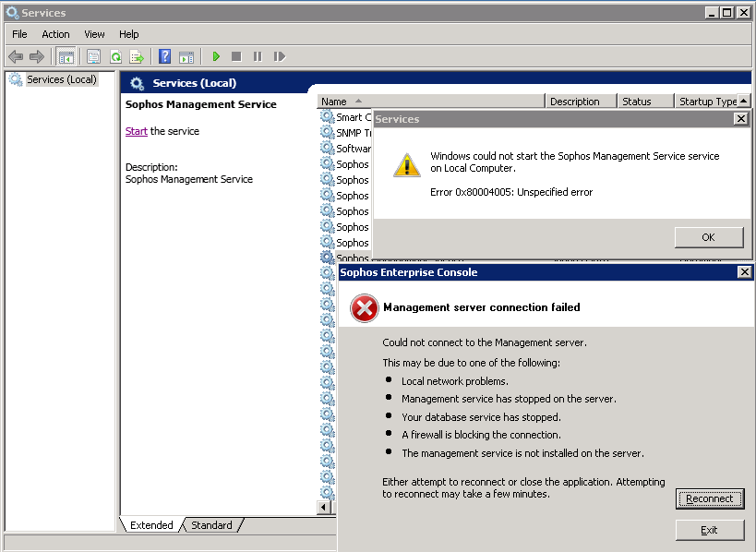Screen dimensions: 756x552
Task: Click the Back arrow in the toolbar
Action: 16,57
